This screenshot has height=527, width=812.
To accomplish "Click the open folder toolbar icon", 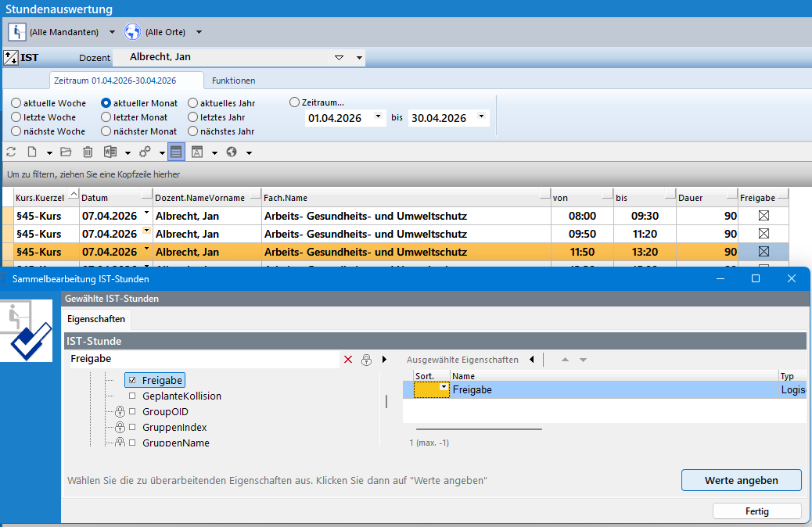I will point(66,152).
